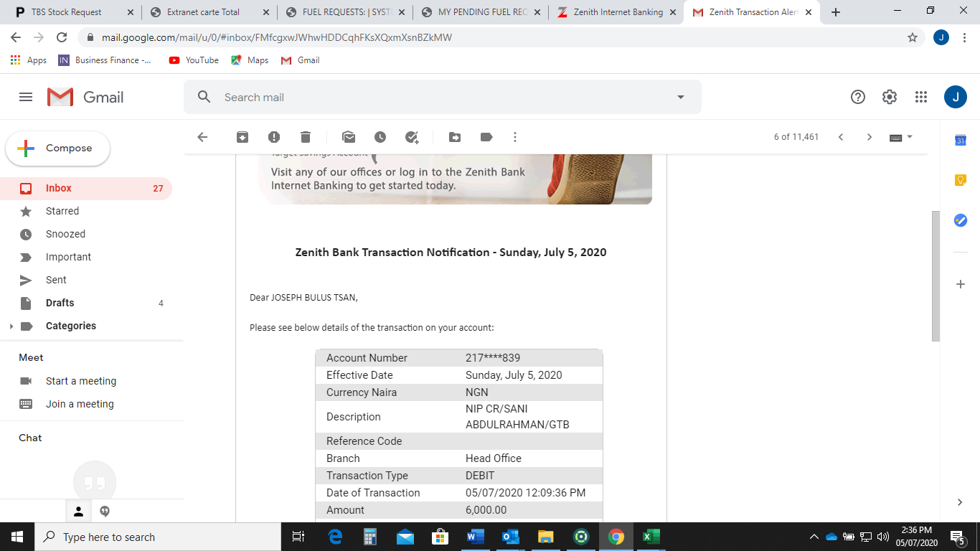Switch to MY PENDING FUEL tab
Image resolution: width=980 pixels, height=551 pixels.
point(481,12)
